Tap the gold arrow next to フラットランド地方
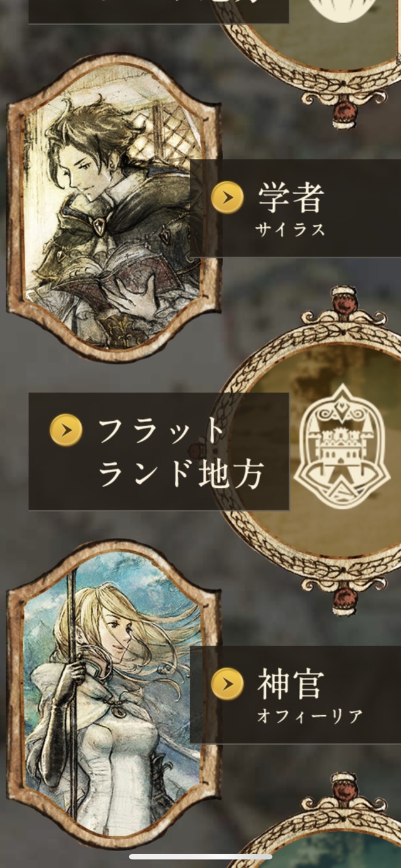401x868 pixels. pos(66,430)
